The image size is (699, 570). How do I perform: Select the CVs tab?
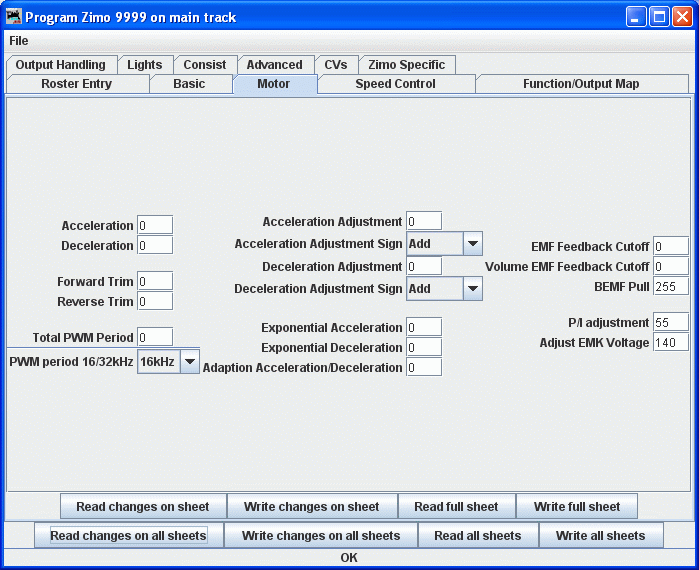(x=336, y=65)
